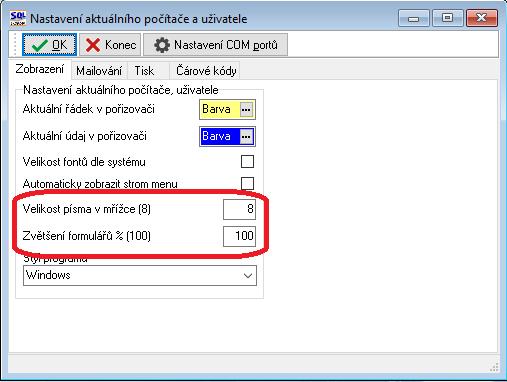
Task: Click the OK button with green checkmark
Action: pyautogui.click(x=49, y=45)
